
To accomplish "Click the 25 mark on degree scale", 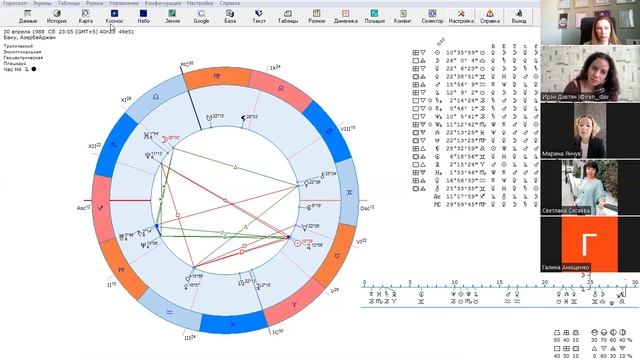I will 589,282.
